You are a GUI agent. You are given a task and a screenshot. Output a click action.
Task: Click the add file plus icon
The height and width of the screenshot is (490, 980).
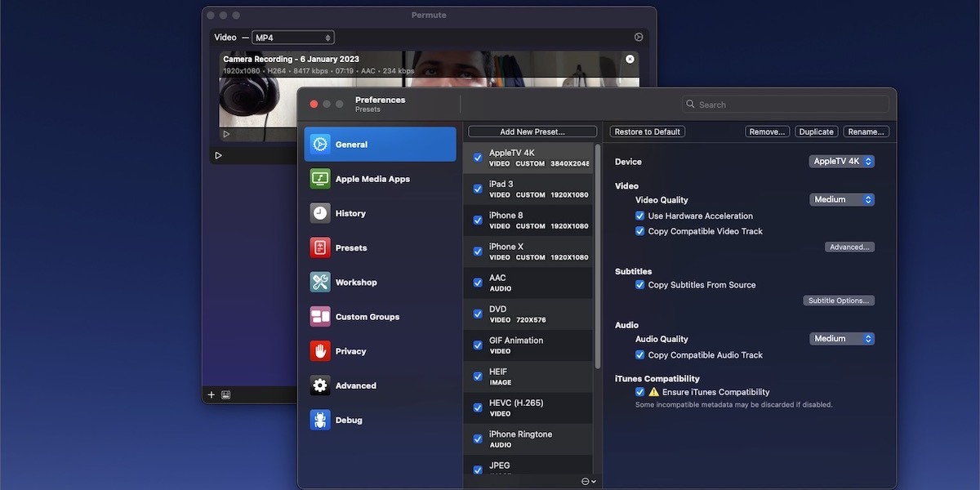click(211, 394)
